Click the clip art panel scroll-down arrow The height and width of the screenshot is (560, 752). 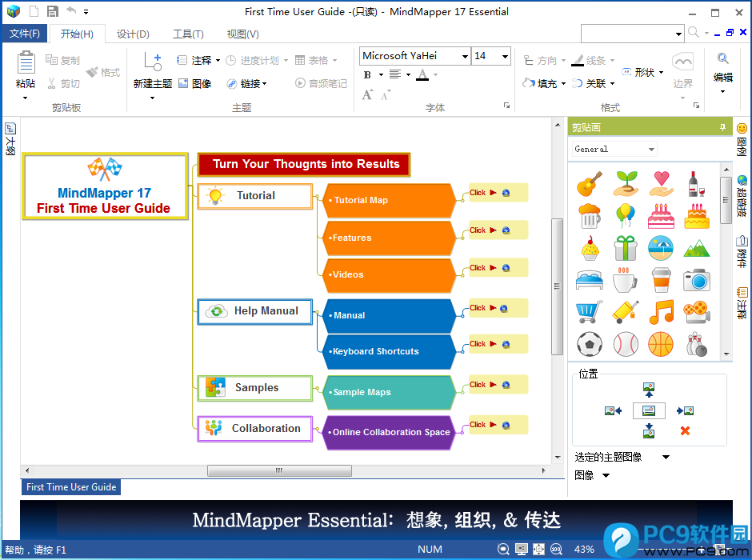click(726, 354)
